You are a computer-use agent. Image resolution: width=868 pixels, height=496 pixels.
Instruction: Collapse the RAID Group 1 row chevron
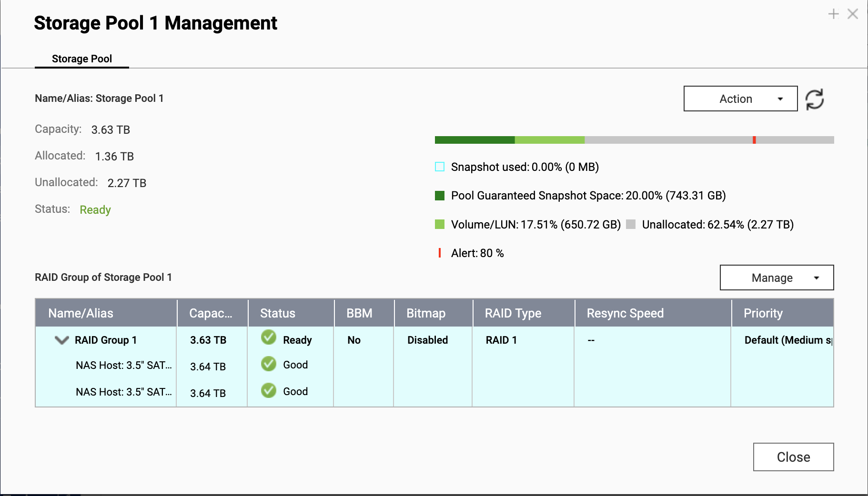point(62,340)
